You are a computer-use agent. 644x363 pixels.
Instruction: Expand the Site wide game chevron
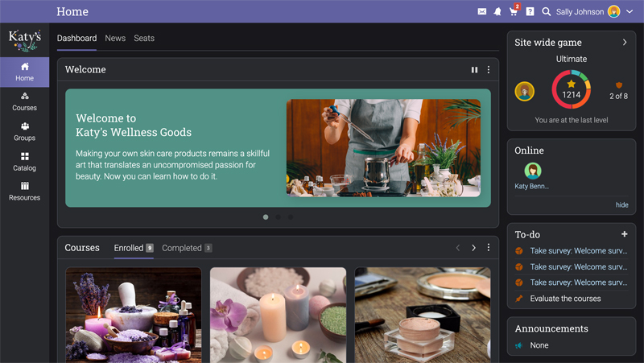tap(625, 43)
